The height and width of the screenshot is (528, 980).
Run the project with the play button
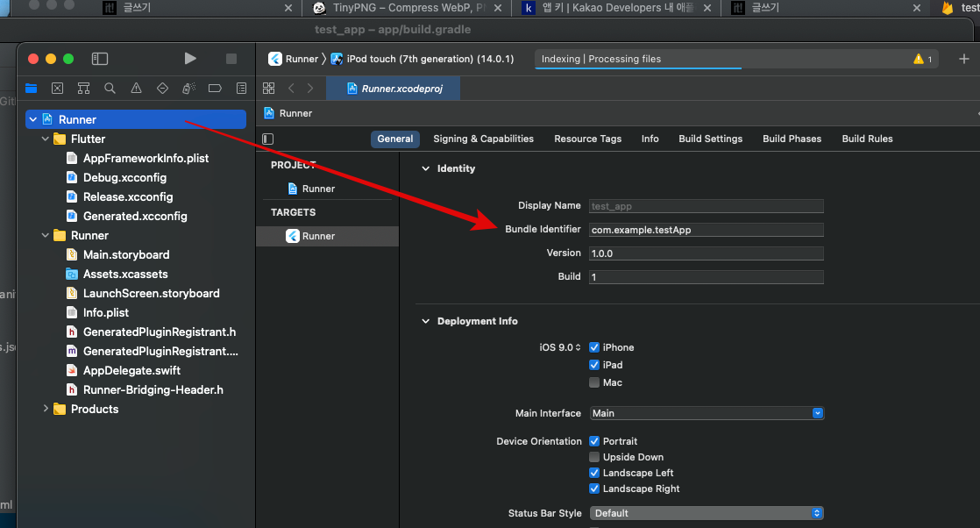point(190,59)
